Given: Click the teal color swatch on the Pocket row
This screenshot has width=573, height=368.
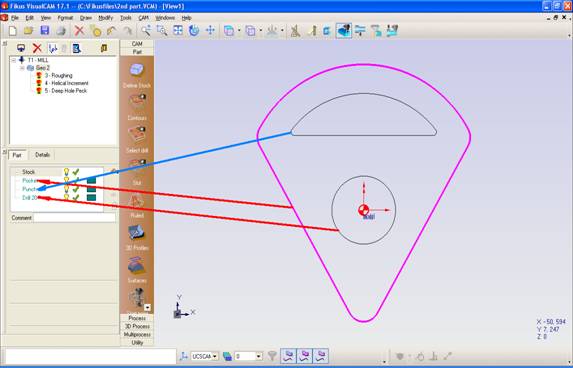Looking at the screenshot, I should coord(91,180).
